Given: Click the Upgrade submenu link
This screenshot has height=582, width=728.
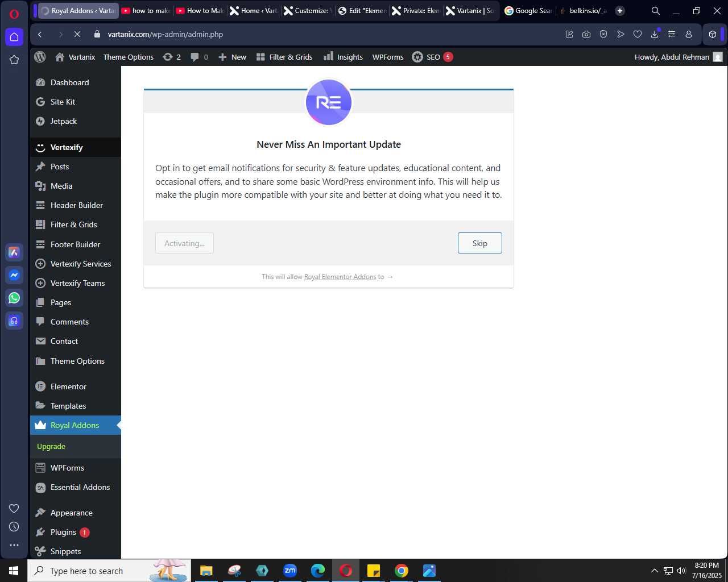Looking at the screenshot, I should 51,447.
